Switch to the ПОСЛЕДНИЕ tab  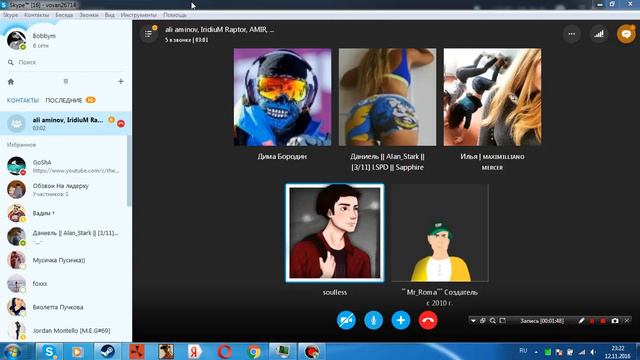click(64, 100)
